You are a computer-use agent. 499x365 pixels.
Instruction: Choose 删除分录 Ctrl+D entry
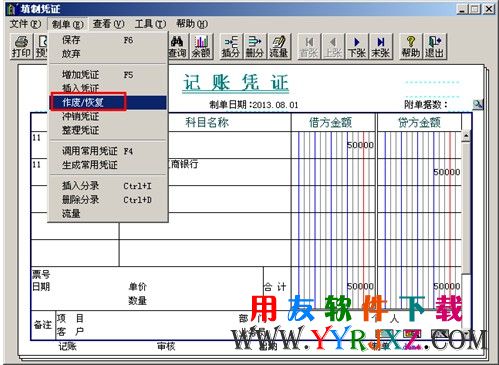coord(108,200)
